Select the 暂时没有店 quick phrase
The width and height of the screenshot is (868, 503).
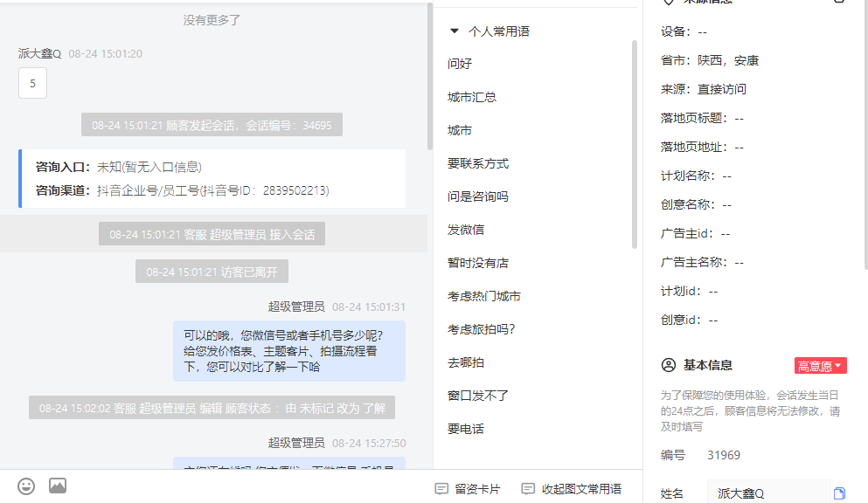click(x=478, y=263)
